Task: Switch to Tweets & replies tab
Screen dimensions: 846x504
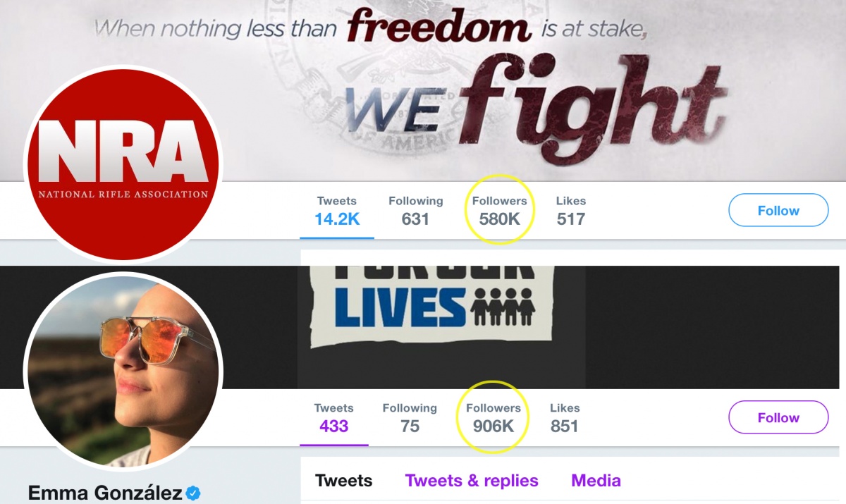Action: pos(472,481)
